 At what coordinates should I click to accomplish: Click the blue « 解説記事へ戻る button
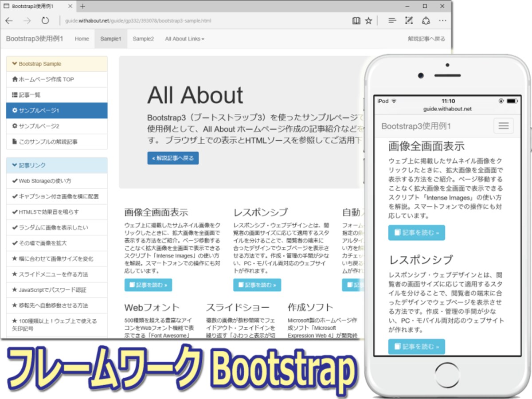173,158
